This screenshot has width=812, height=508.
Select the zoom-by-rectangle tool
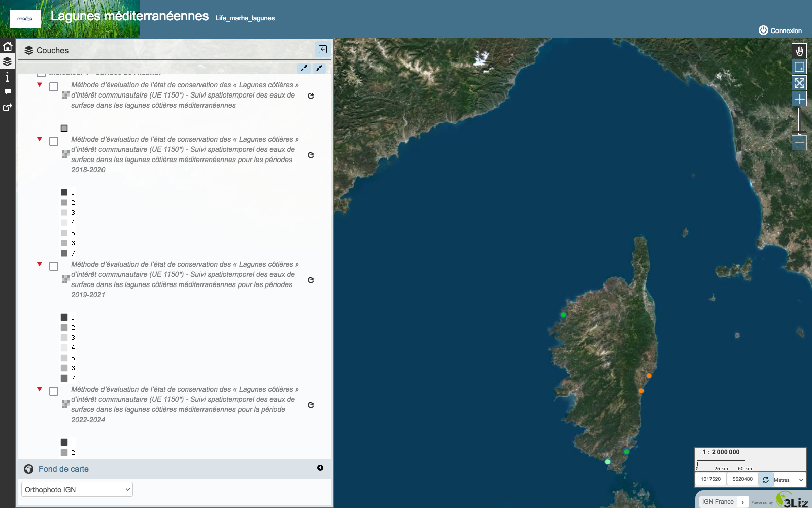[798, 66]
